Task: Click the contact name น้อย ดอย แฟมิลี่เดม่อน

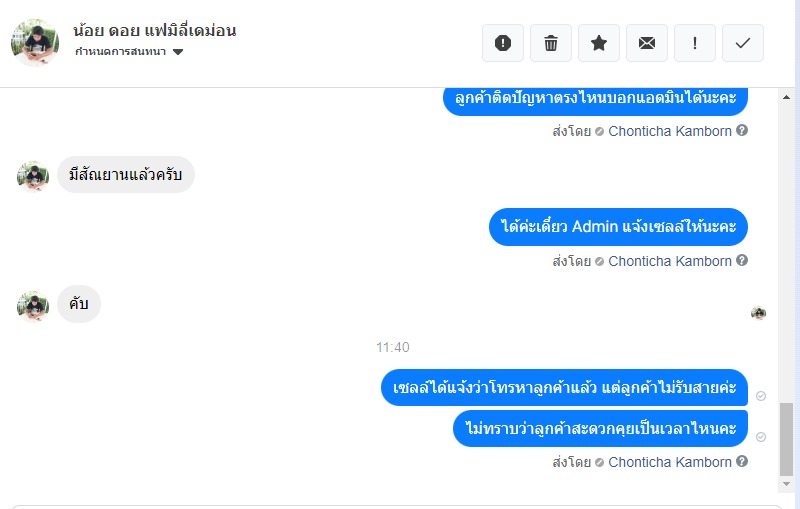Action: (155, 30)
